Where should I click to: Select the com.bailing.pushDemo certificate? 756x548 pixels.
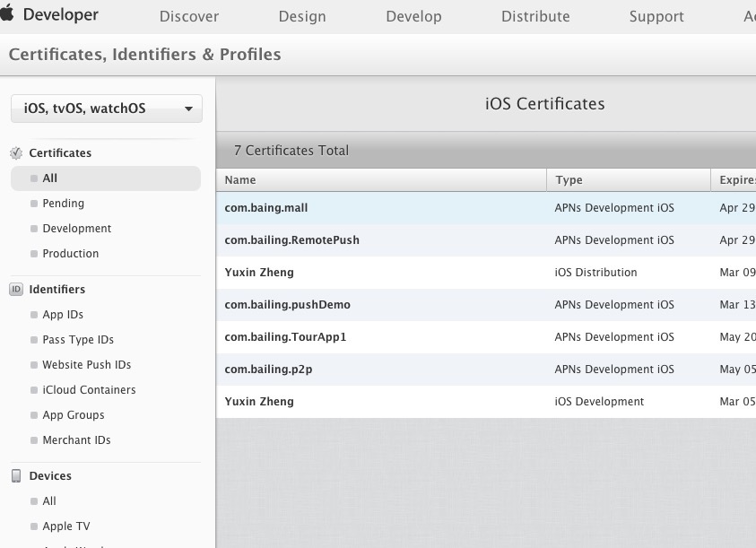(486, 305)
